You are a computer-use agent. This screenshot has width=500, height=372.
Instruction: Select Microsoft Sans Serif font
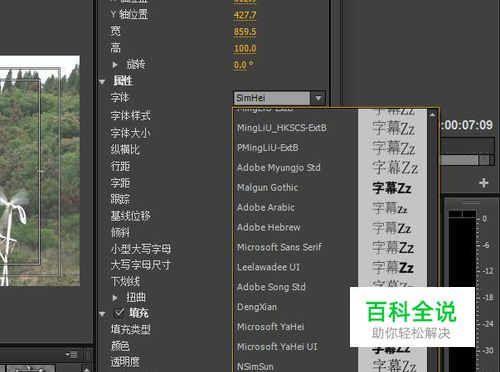pos(279,247)
